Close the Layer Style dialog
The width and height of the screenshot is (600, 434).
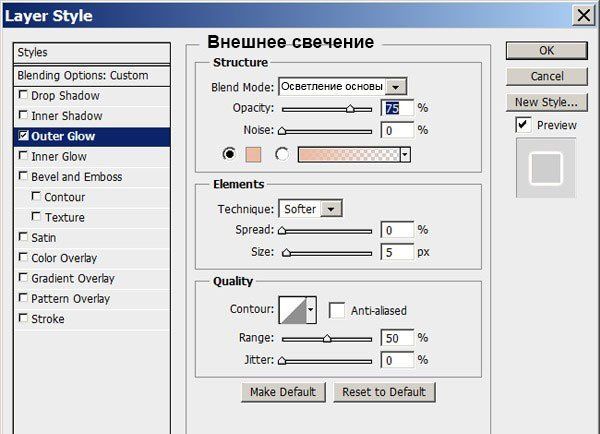[x=583, y=15]
